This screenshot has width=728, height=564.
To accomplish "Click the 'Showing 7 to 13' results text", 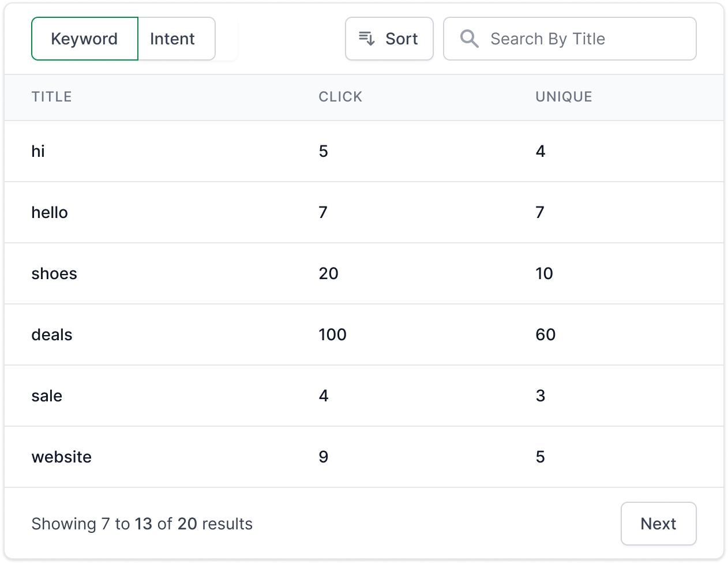I will click(x=142, y=524).
